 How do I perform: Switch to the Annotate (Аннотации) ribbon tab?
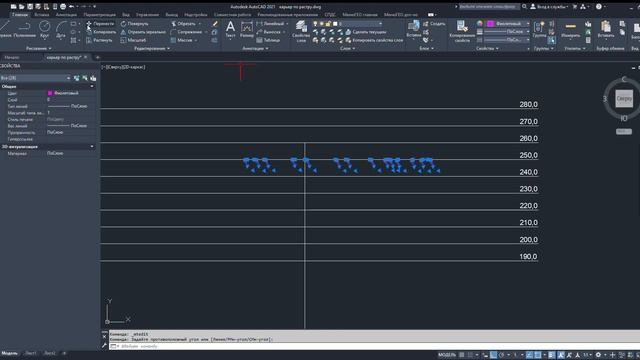pyautogui.click(x=66, y=14)
